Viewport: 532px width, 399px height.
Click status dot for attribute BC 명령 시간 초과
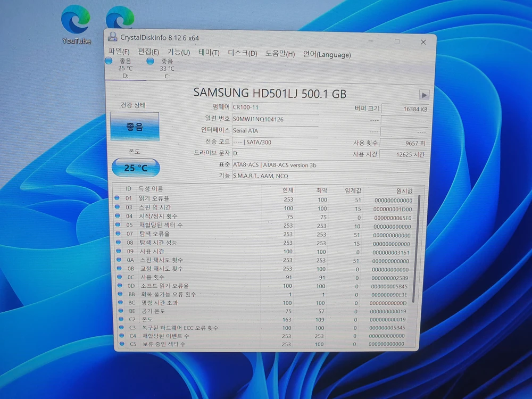(121, 302)
